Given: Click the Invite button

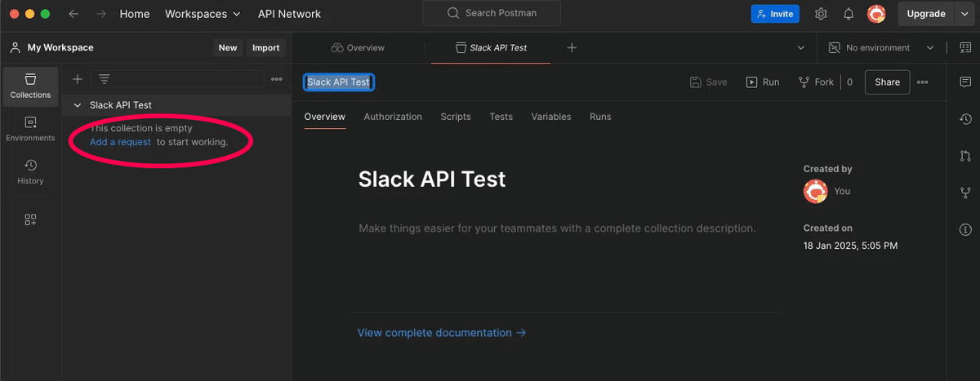Looking at the screenshot, I should pyautogui.click(x=775, y=14).
